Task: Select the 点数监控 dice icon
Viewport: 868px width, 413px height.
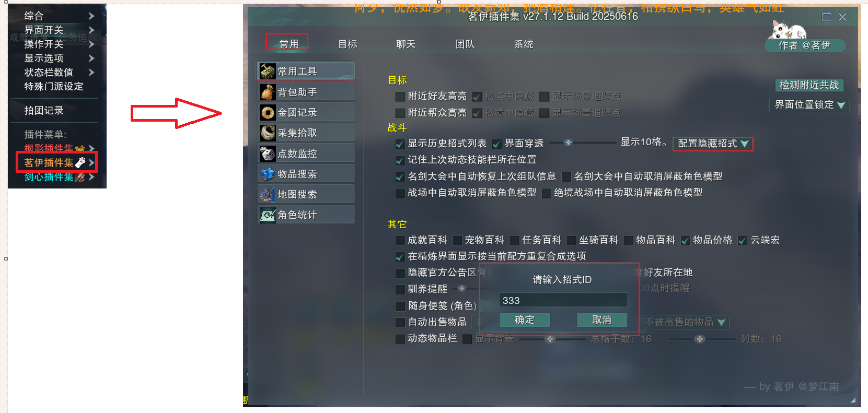Action: coord(268,154)
